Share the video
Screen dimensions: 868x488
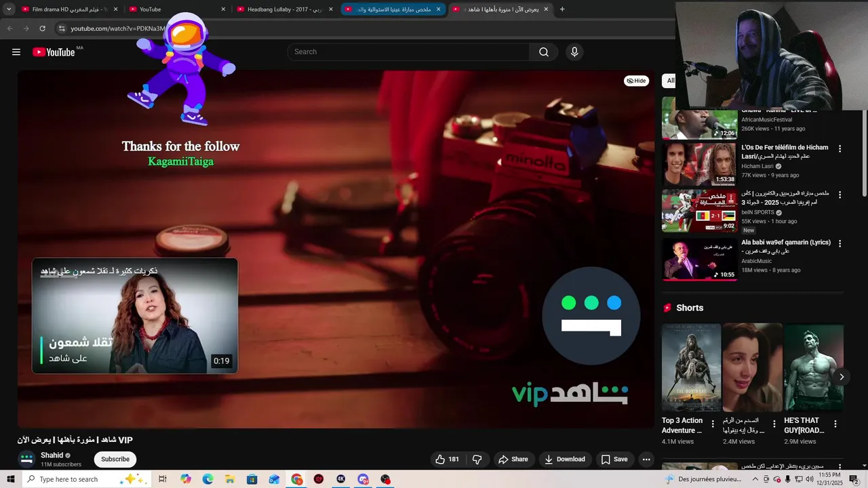513,460
